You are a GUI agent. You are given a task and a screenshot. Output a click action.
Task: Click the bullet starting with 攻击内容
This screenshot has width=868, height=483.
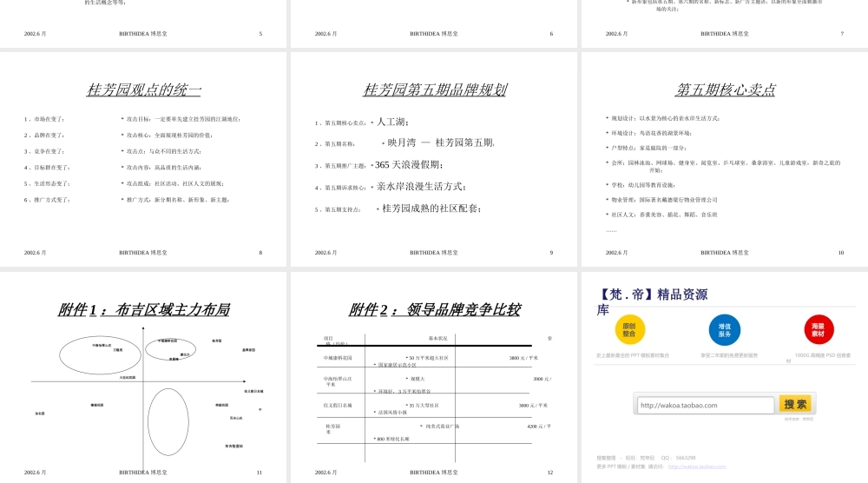click(161, 168)
